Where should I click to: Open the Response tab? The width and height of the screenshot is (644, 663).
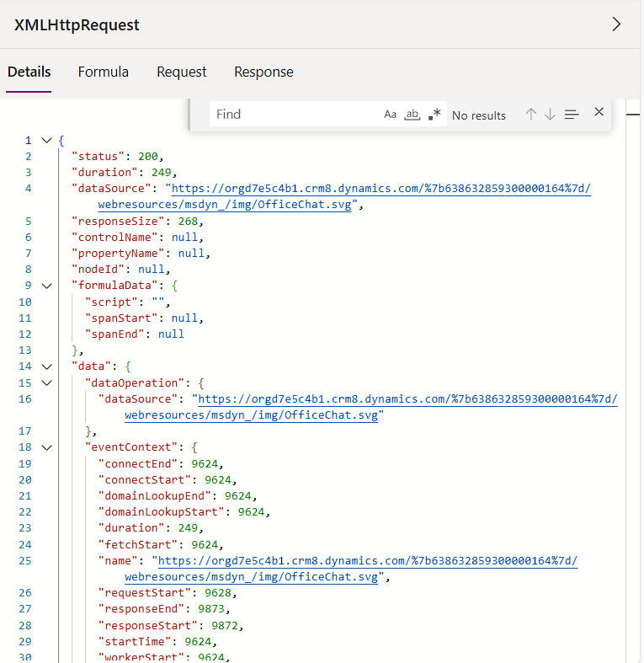(x=263, y=72)
